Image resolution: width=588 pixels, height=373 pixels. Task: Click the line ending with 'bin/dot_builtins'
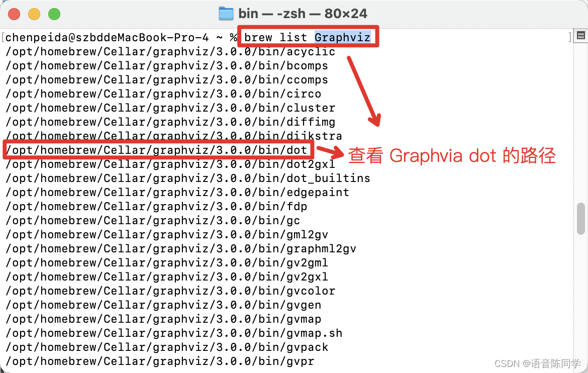point(188,178)
